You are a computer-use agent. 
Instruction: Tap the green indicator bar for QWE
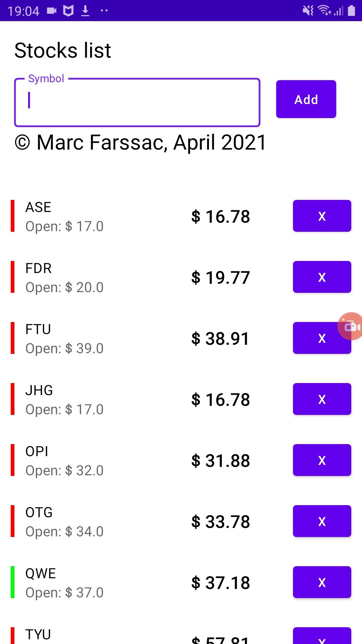(x=13, y=582)
